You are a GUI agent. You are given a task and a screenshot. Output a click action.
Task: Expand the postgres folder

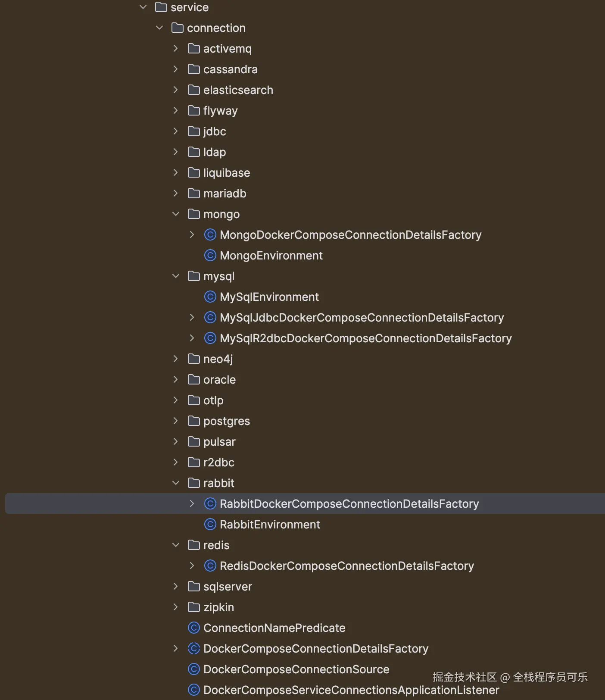tap(175, 421)
